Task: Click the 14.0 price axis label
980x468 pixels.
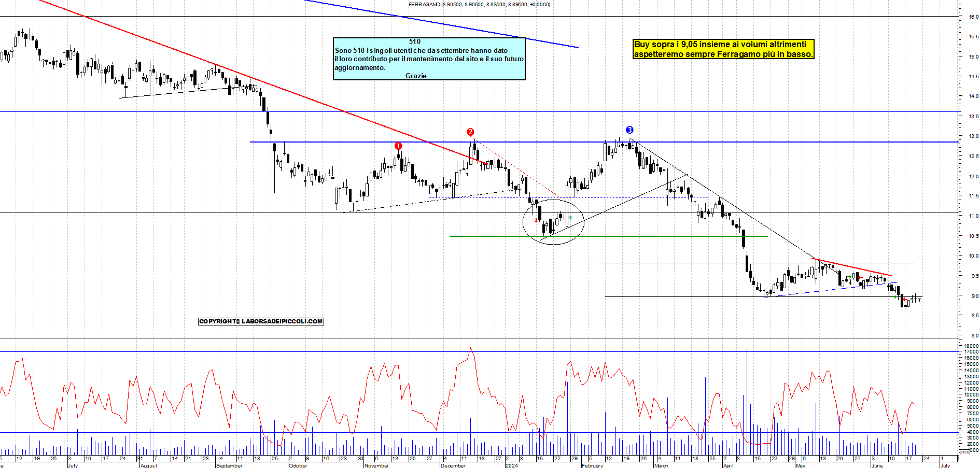Action: coord(973,96)
